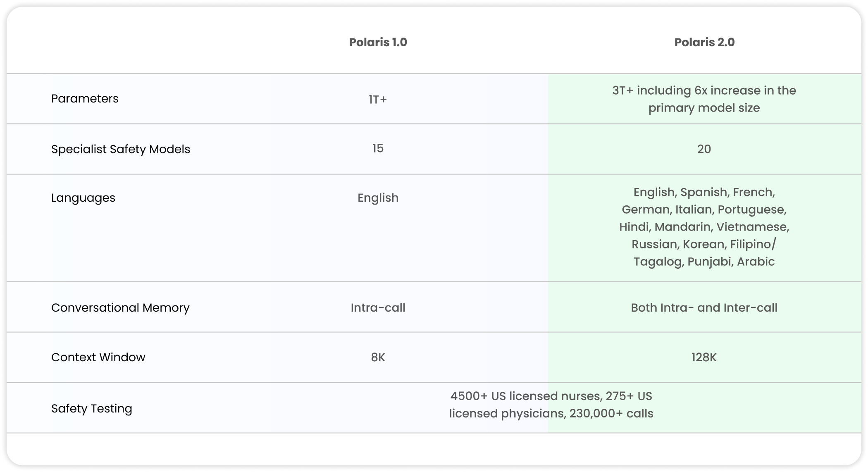The height and width of the screenshot is (472, 868).
Task: Click the Polaris 2.0 languages list
Action: click(x=704, y=227)
